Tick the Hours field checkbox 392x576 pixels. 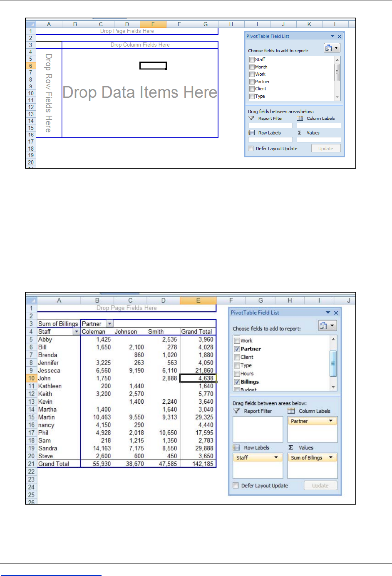click(237, 374)
